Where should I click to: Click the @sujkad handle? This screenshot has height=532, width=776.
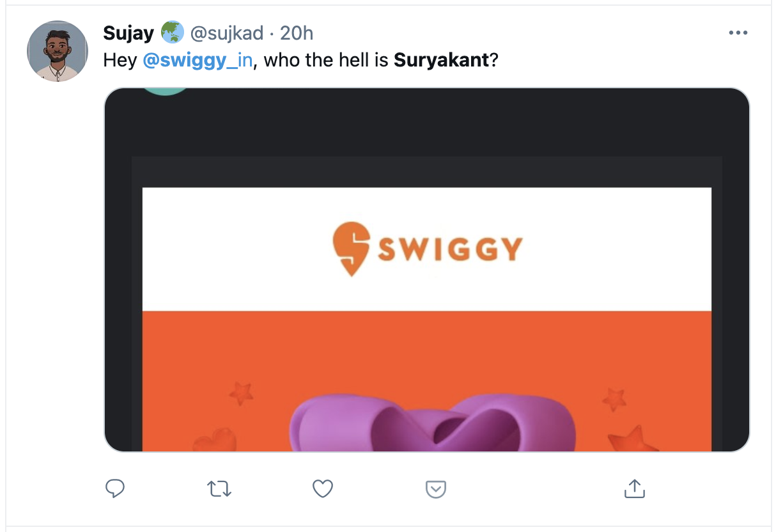click(x=227, y=33)
